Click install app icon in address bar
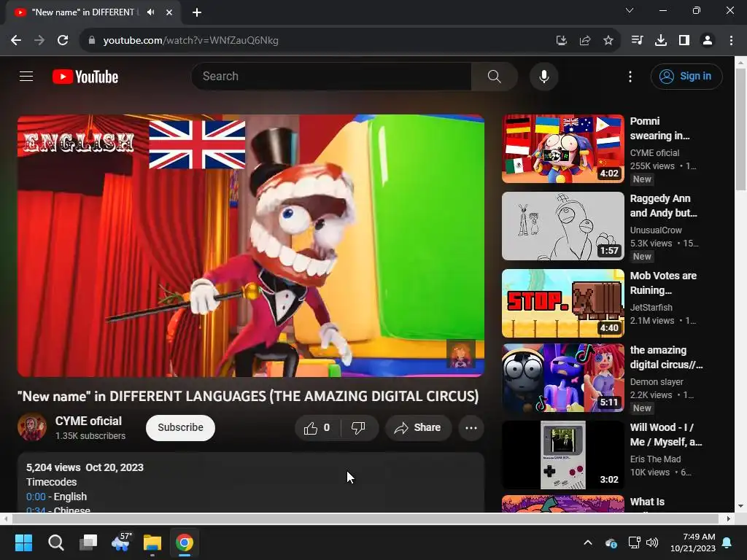747x560 pixels. (561, 41)
